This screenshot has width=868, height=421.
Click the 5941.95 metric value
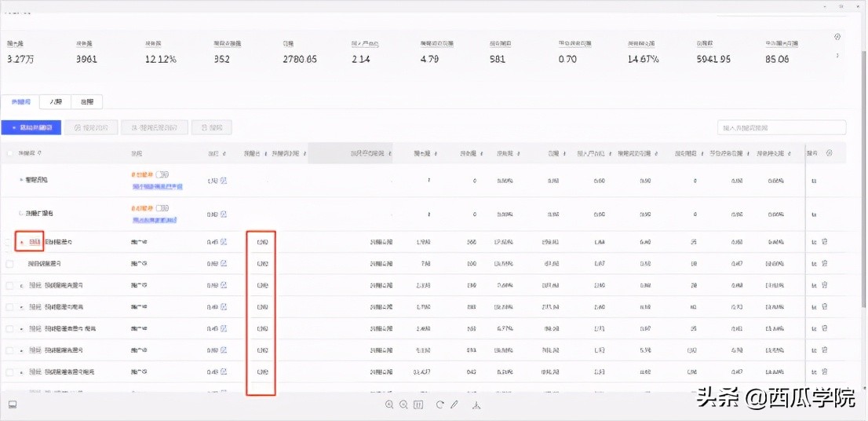click(714, 59)
